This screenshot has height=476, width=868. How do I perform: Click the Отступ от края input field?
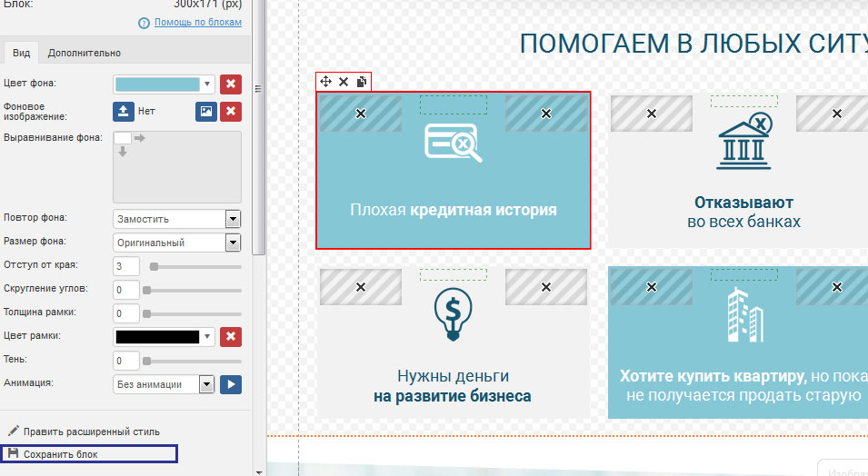coord(126,266)
